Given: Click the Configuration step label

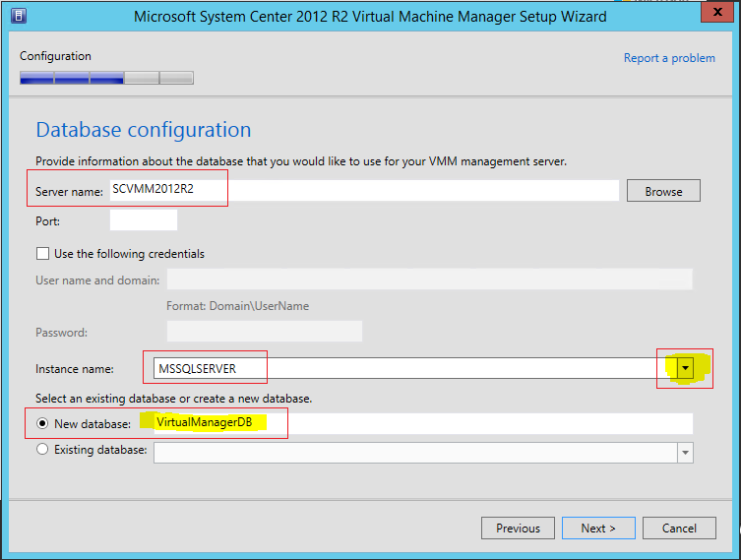Looking at the screenshot, I should click(x=55, y=56).
